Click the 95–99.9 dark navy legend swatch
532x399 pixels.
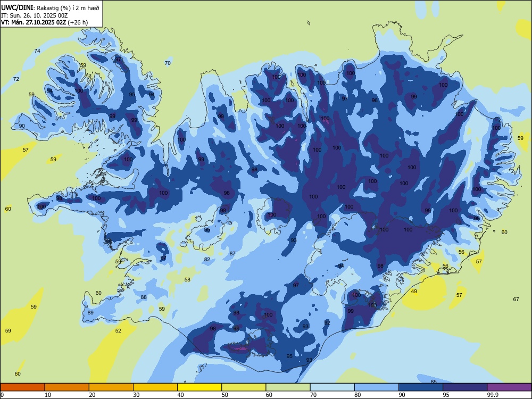pyautogui.click(x=465, y=387)
